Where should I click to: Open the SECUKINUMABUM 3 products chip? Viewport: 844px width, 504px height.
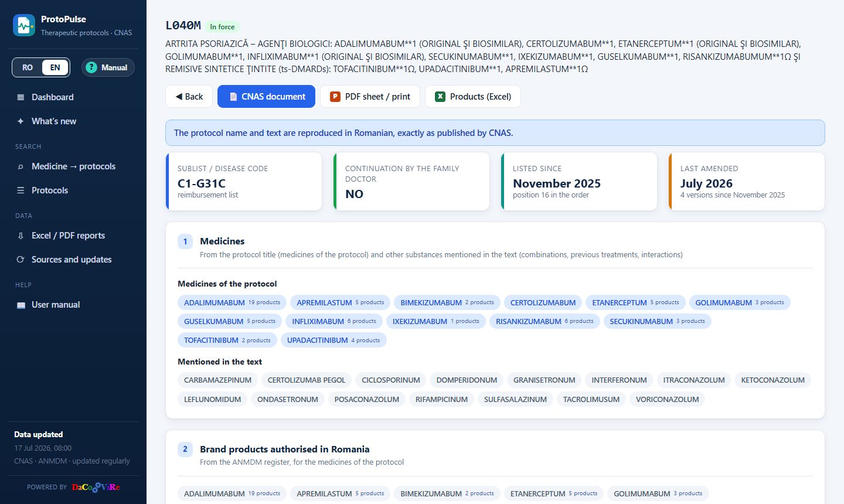(x=657, y=321)
